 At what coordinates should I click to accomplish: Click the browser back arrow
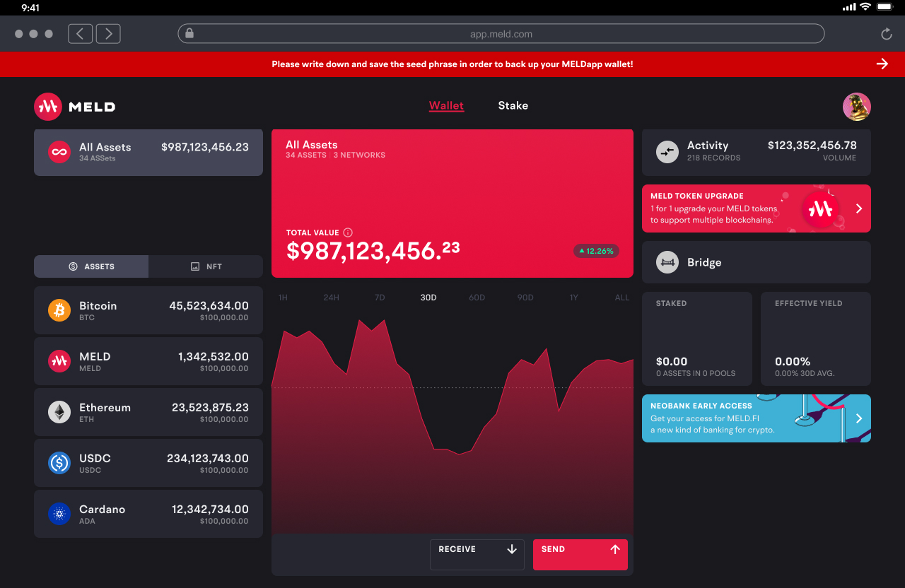point(81,33)
